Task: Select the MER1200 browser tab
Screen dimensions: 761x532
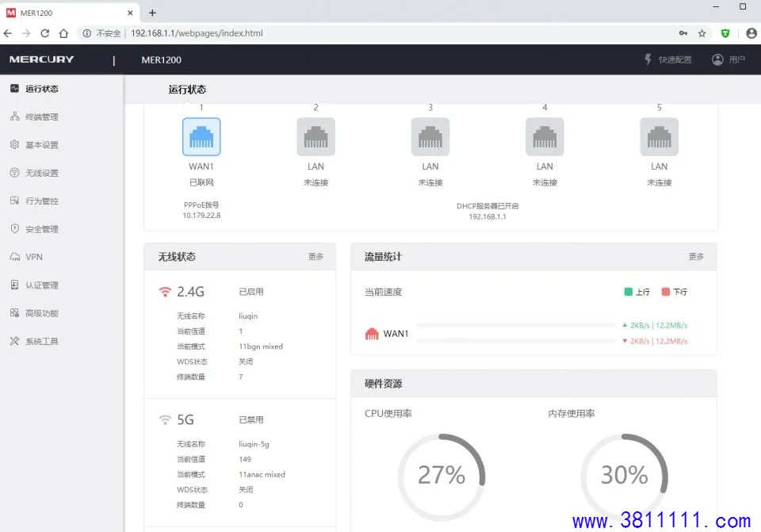Action: tap(70, 13)
